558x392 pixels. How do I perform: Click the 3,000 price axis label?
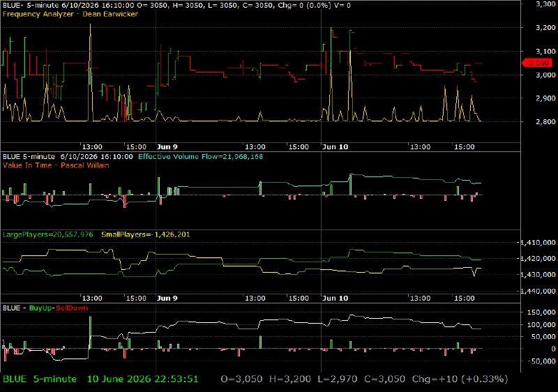545,75
